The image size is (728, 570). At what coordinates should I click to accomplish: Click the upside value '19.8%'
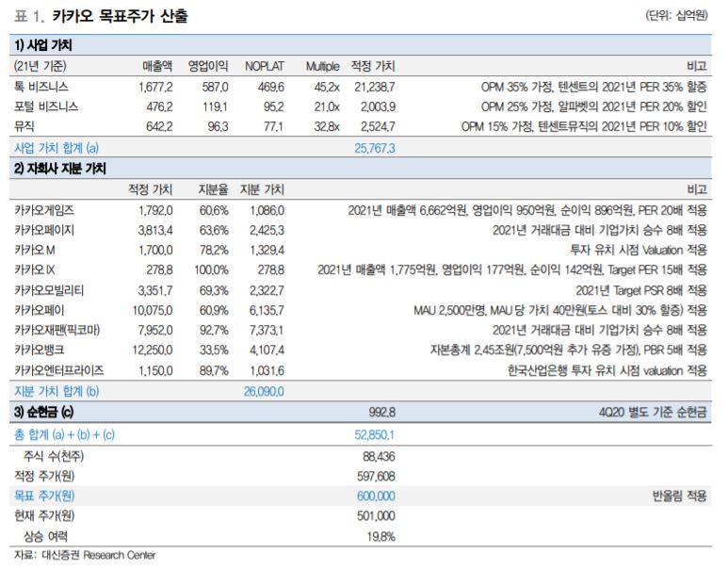click(381, 537)
